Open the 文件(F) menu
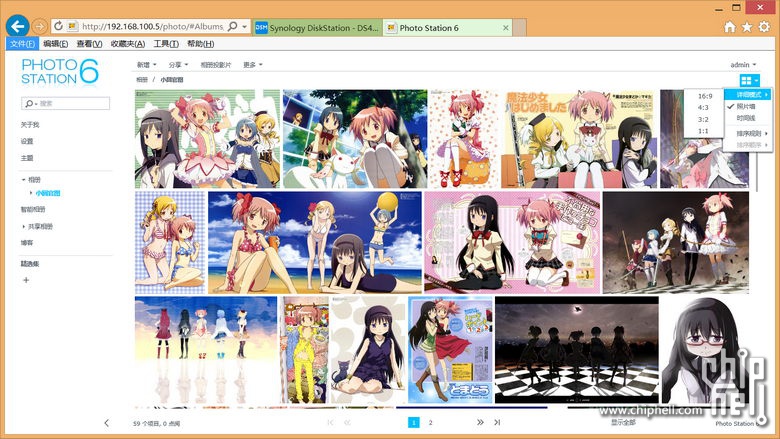The width and height of the screenshot is (780, 439). (22, 44)
